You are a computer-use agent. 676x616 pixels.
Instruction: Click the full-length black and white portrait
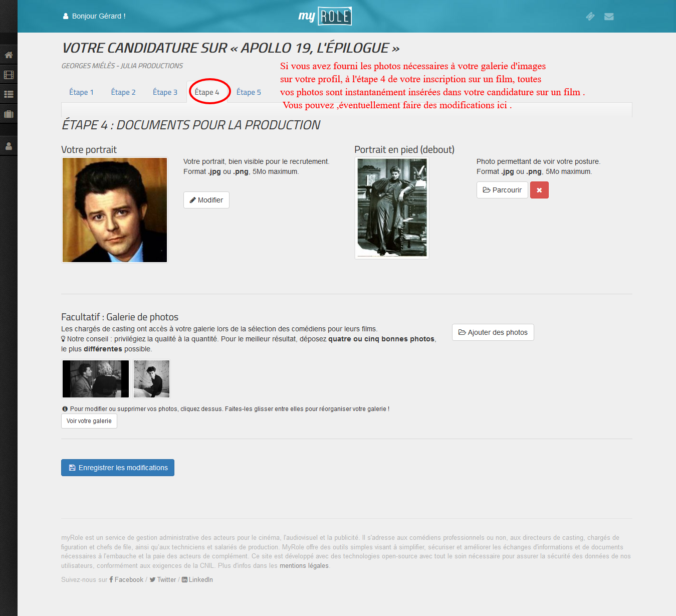pyautogui.click(x=392, y=208)
